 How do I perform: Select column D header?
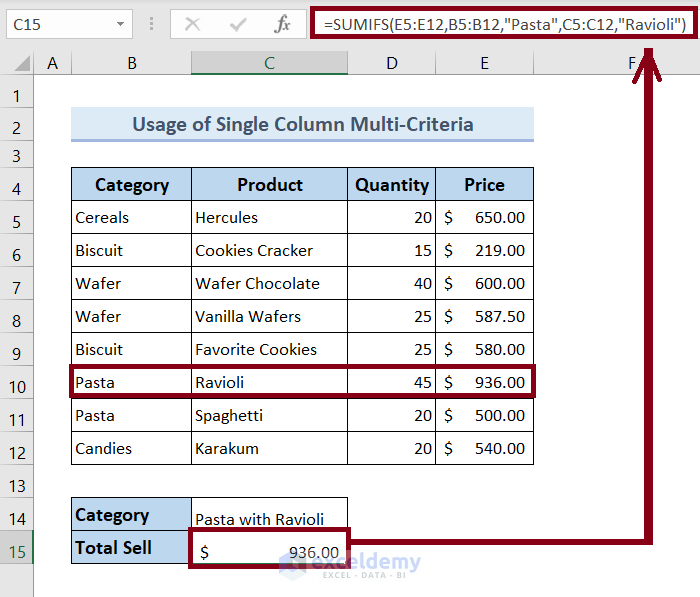[391, 64]
